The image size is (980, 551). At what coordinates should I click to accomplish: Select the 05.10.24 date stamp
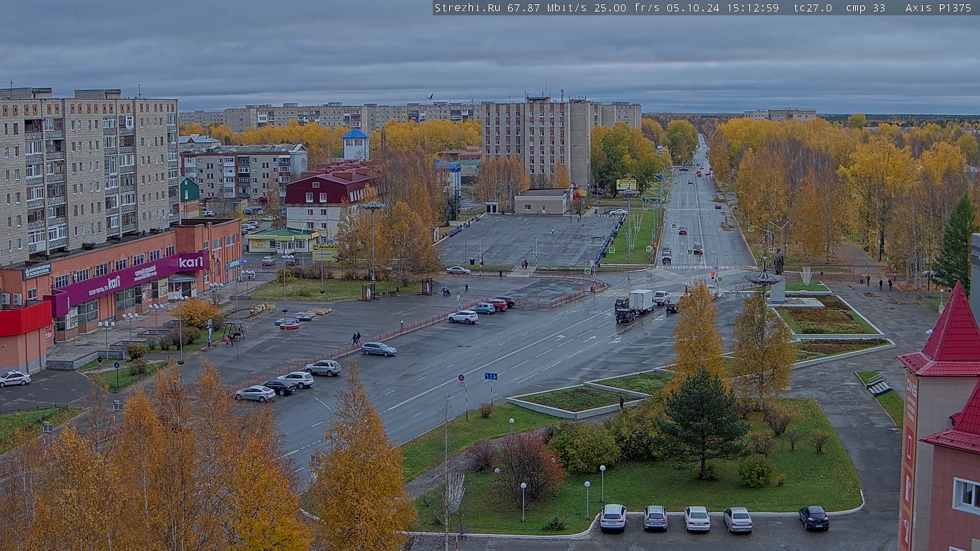[x=693, y=8]
